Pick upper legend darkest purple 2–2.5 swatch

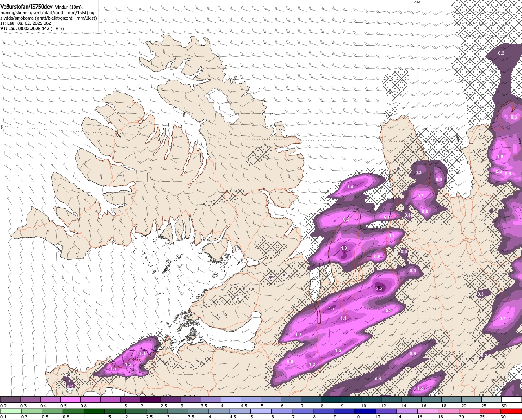[150, 400]
